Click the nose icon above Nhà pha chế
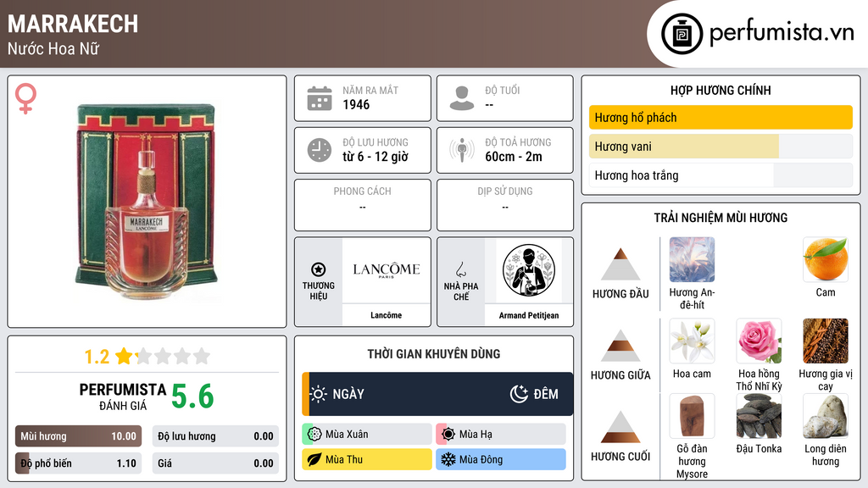Screen dimensions: 868x488 (460, 269)
